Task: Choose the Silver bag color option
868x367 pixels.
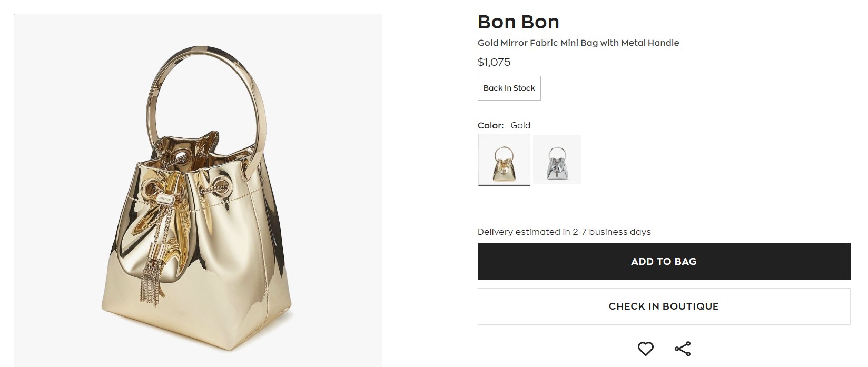Action: point(557,159)
